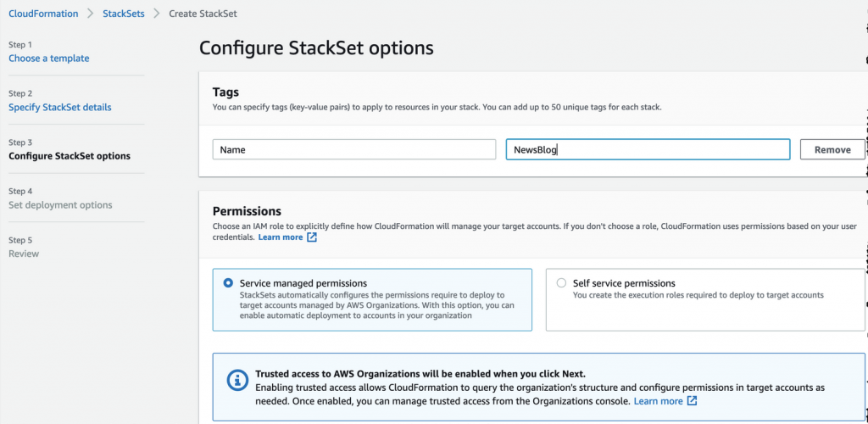Go to CloudFormation breadcrumb link

43,14
